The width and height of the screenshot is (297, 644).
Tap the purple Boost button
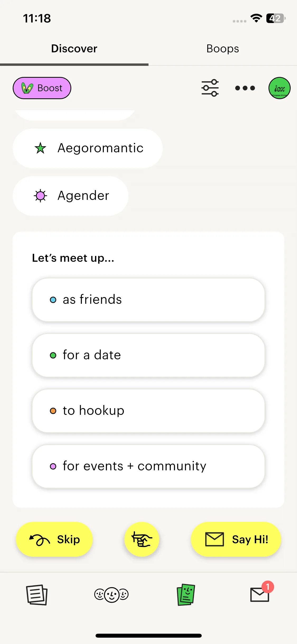pos(42,88)
